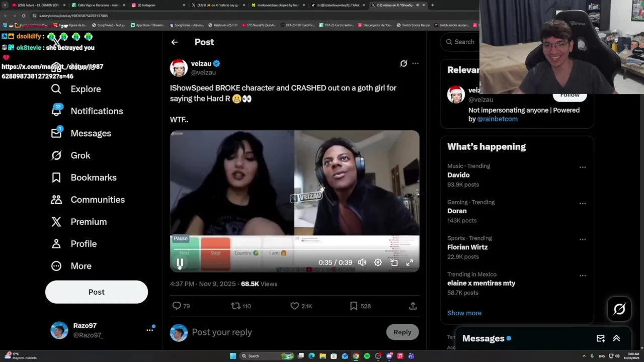Open Bookmarks in the sidebar

click(84, 177)
